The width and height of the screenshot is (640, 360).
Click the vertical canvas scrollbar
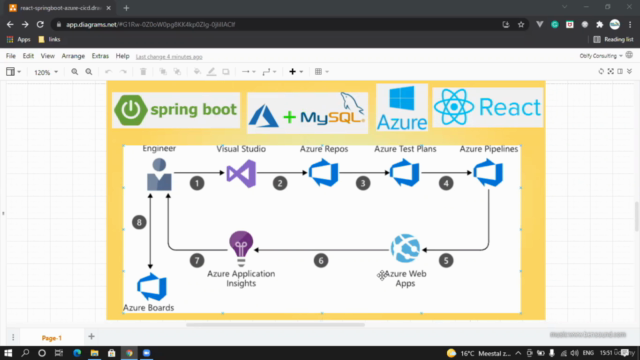point(637,216)
